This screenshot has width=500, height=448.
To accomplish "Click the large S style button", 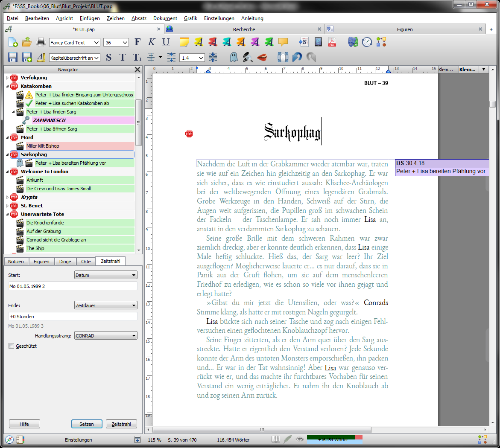I will 109,57.
